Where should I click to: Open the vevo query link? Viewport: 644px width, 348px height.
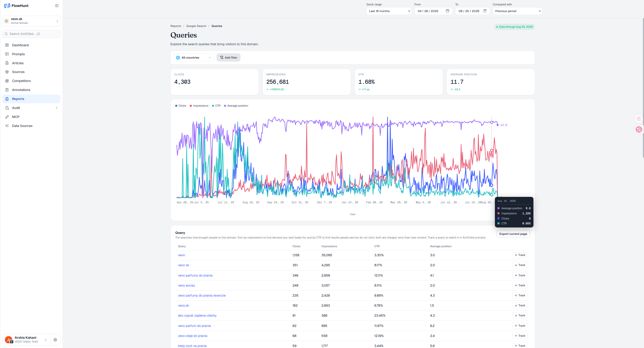[x=182, y=255]
